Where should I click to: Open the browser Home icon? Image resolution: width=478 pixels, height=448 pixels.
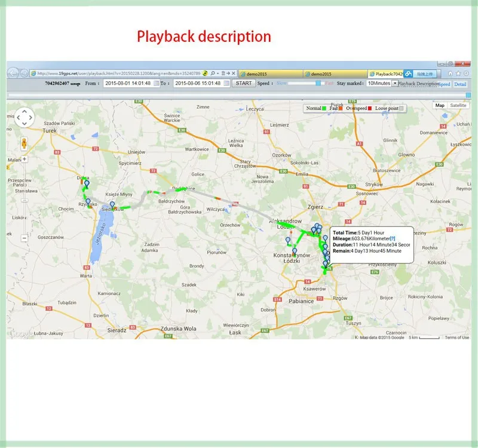pos(451,73)
